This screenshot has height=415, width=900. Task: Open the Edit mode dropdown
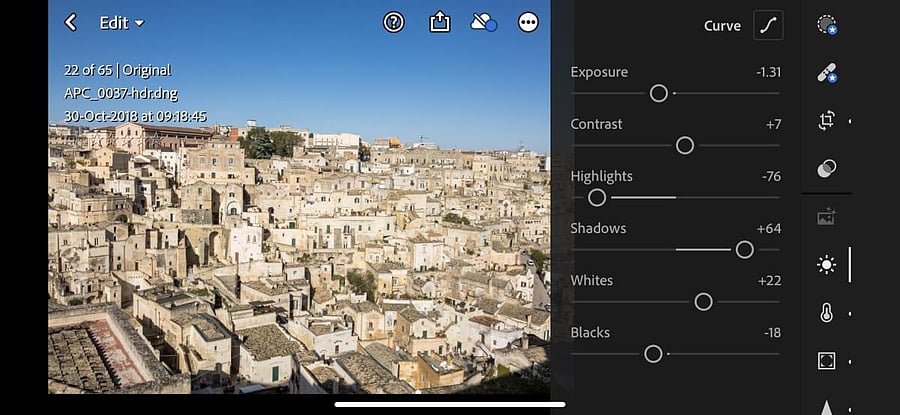tap(122, 23)
